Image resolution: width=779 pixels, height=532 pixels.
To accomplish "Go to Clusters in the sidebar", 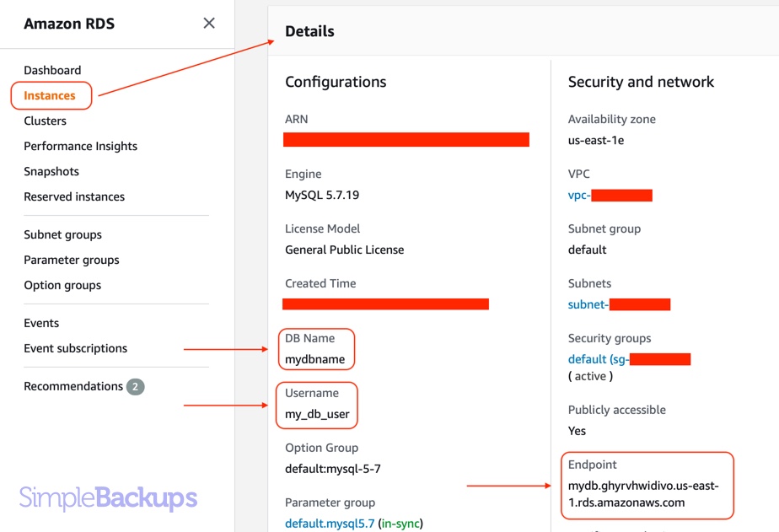I will point(45,121).
